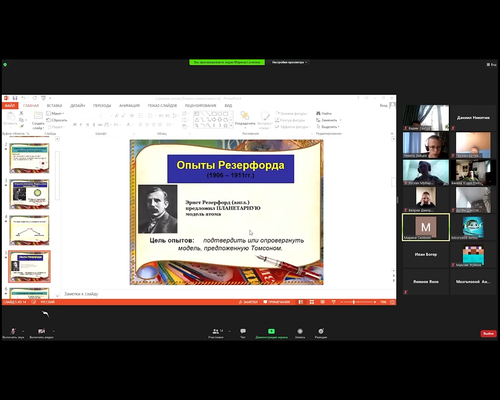Click Cut scissors icon

pos(21,113)
